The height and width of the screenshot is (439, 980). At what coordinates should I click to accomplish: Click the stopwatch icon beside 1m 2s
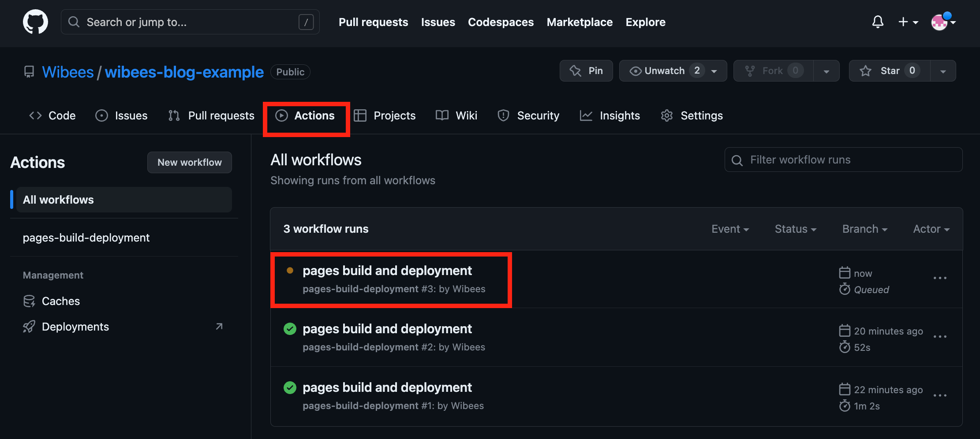pos(845,406)
